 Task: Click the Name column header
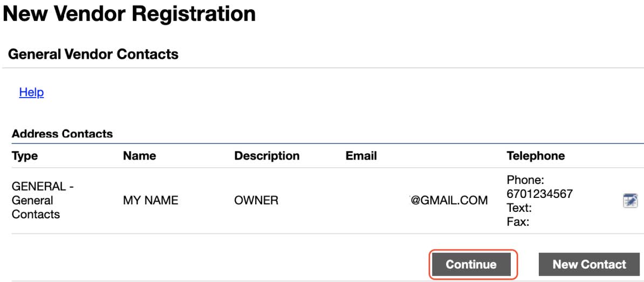(139, 156)
